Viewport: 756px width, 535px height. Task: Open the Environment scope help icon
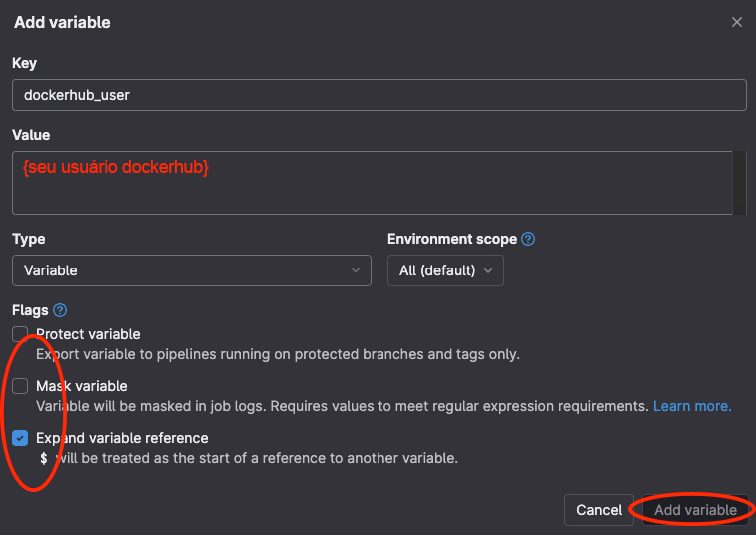(x=528, y=240)
